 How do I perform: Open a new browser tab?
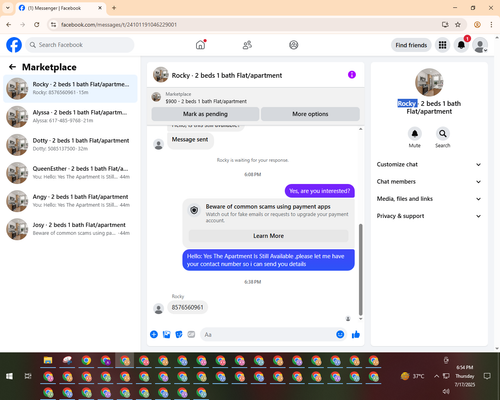click(x=114, y=8)
